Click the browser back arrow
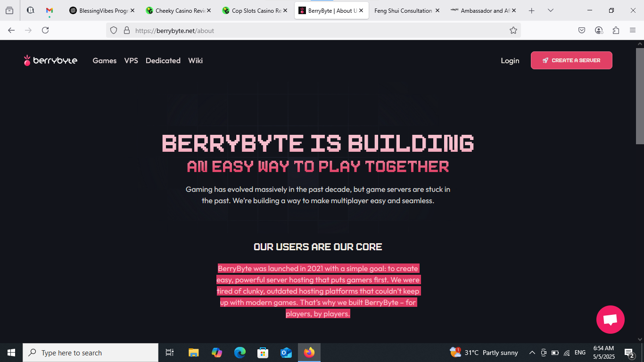The image size is (644, 362). coord(11,30)
